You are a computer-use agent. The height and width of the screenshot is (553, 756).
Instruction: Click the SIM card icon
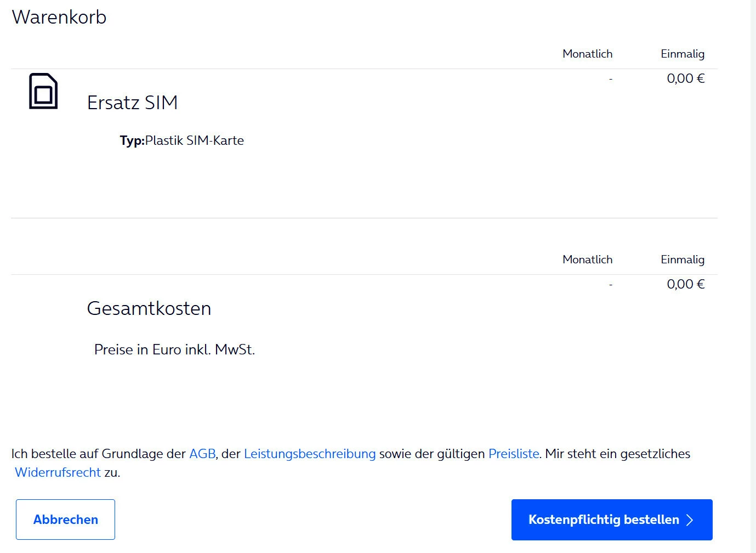43,91
